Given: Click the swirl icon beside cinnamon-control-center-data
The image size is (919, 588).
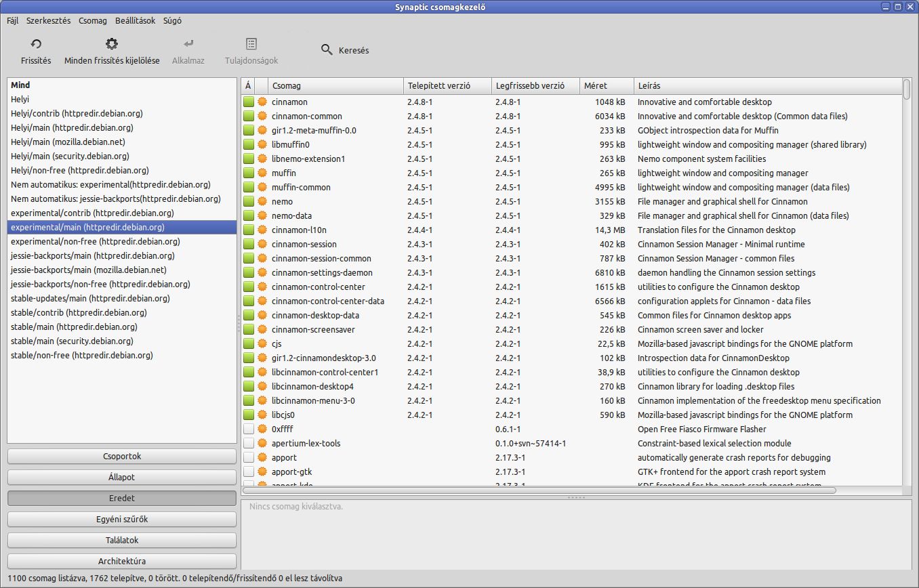Looking at the screenshot, I should coord(262,301).
